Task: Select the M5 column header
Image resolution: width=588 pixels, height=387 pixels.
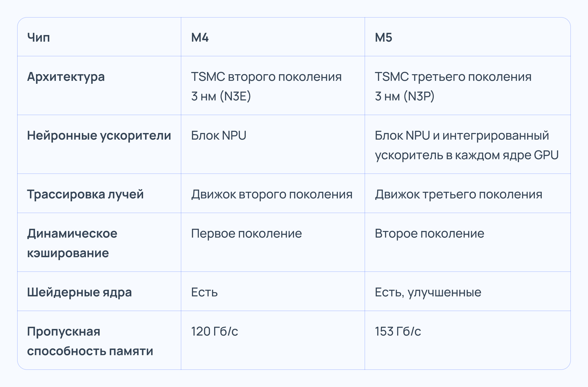Action: [383, 37]
